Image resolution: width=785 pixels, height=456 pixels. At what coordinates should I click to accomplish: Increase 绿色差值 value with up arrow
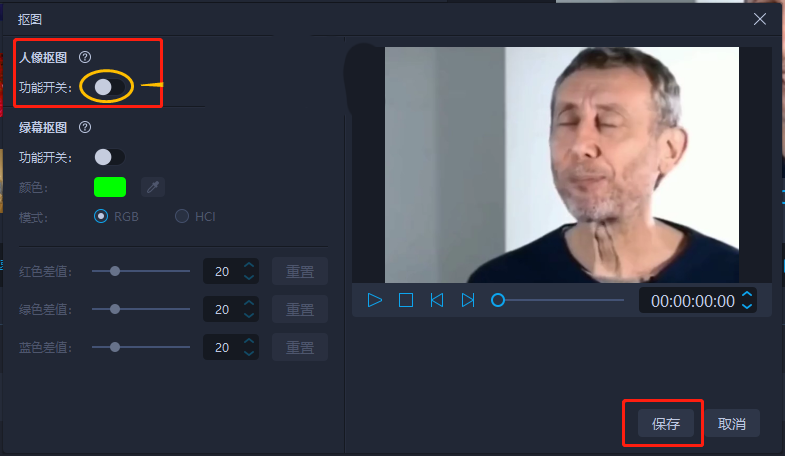(x=249, y=303)
